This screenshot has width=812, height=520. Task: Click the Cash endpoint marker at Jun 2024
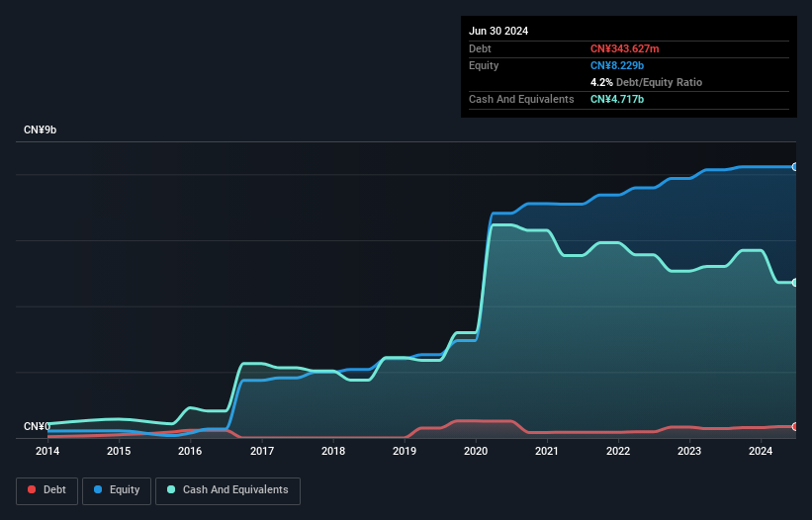[x=795, y=283]
